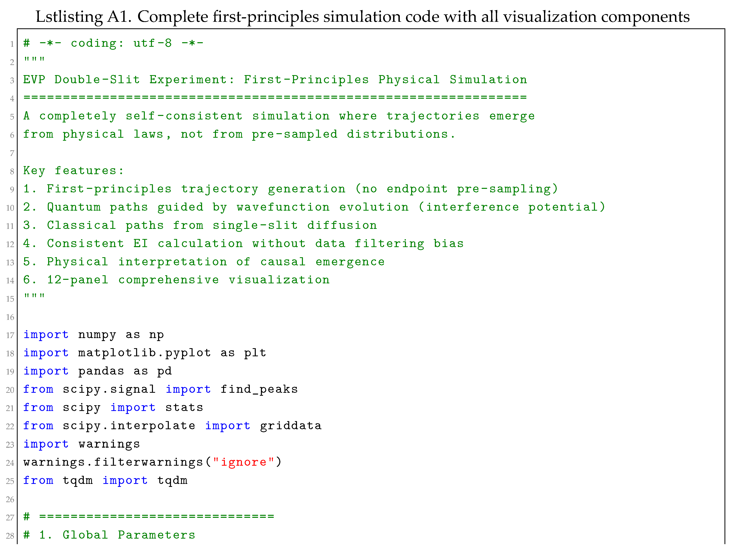
Task: Click the 'griddata' import name
Action: pos(291,426)
